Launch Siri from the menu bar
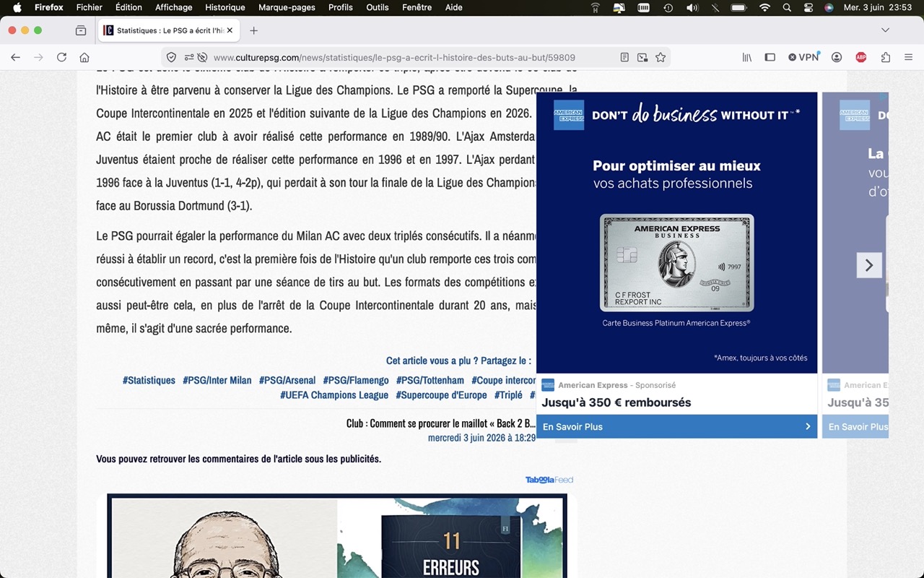This screenshot has height=578, width=924. [829, 8]
